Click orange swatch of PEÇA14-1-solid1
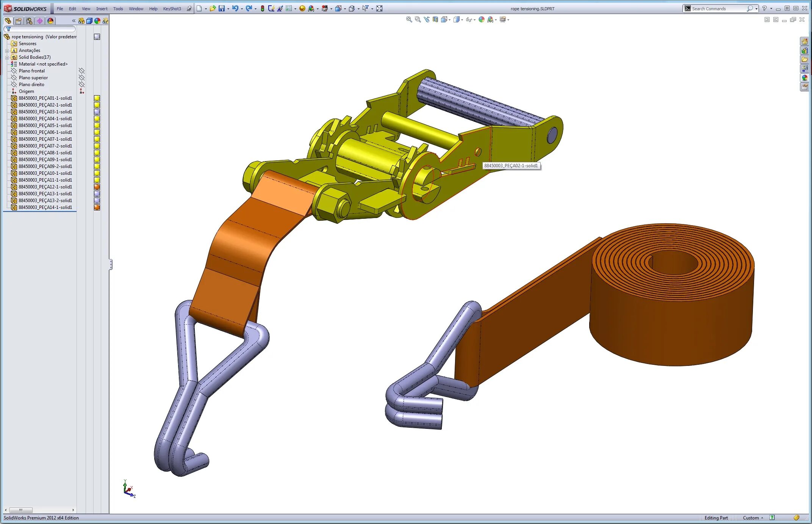The image size is (812, 524). tap(97, 207)
